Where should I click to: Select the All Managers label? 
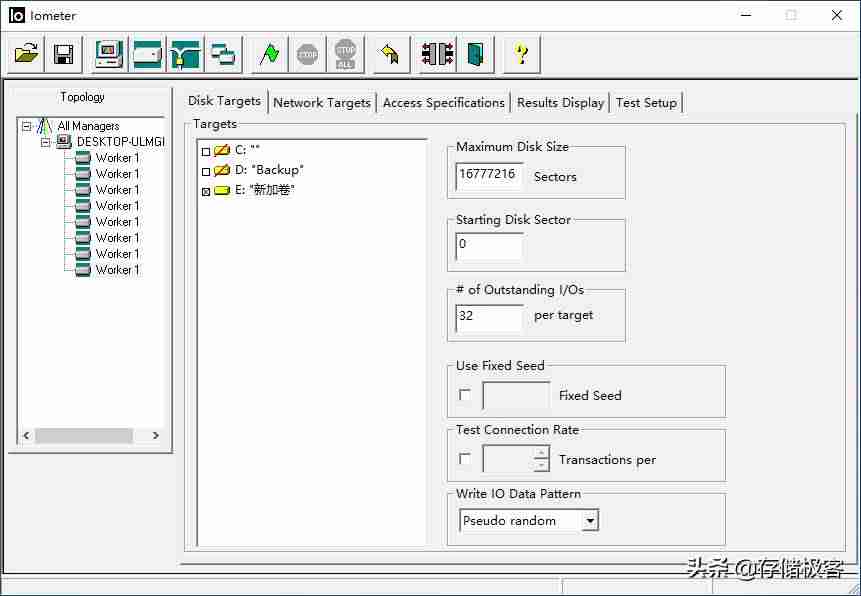click(x=88, y=126)
